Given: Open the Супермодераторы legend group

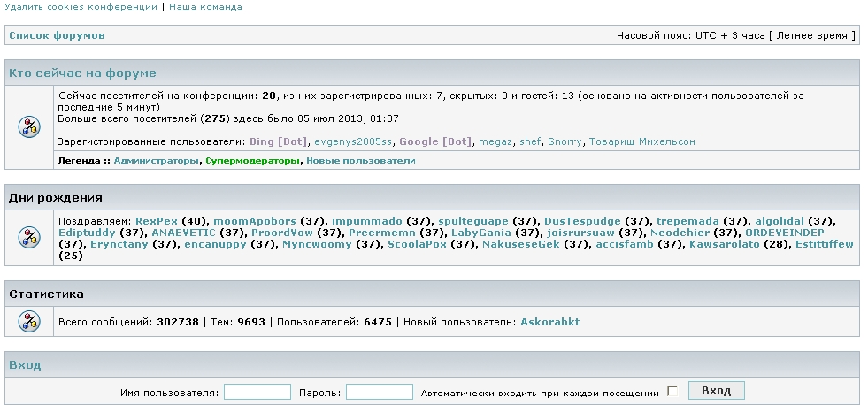Looking at the screenshot, I should click(252, 161).
